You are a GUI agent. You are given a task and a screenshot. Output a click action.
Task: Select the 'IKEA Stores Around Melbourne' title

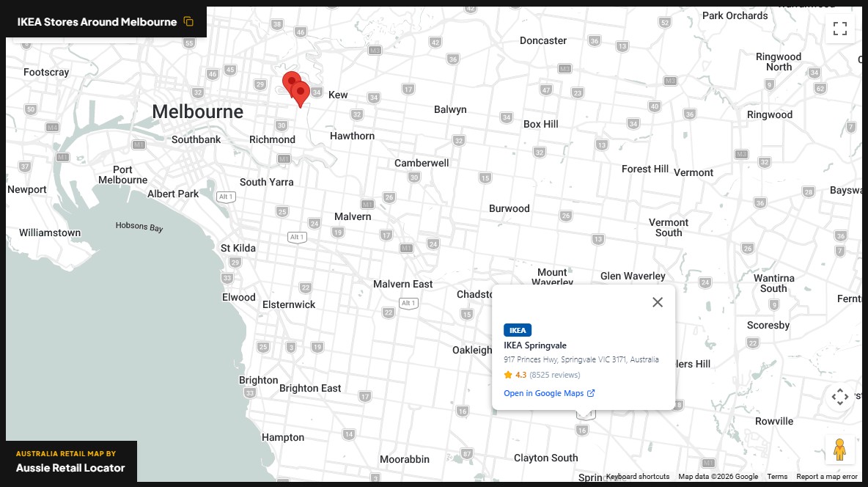point(97,22)
